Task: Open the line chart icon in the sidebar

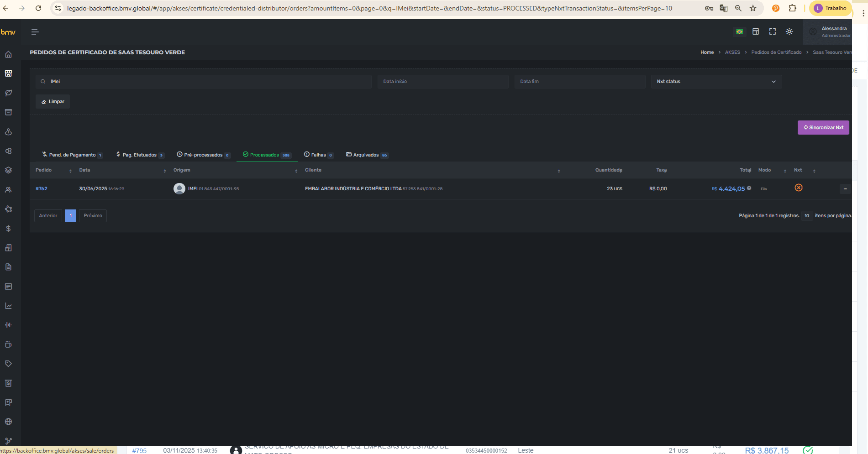Action: pyautogui.click(x=8, y=306)
